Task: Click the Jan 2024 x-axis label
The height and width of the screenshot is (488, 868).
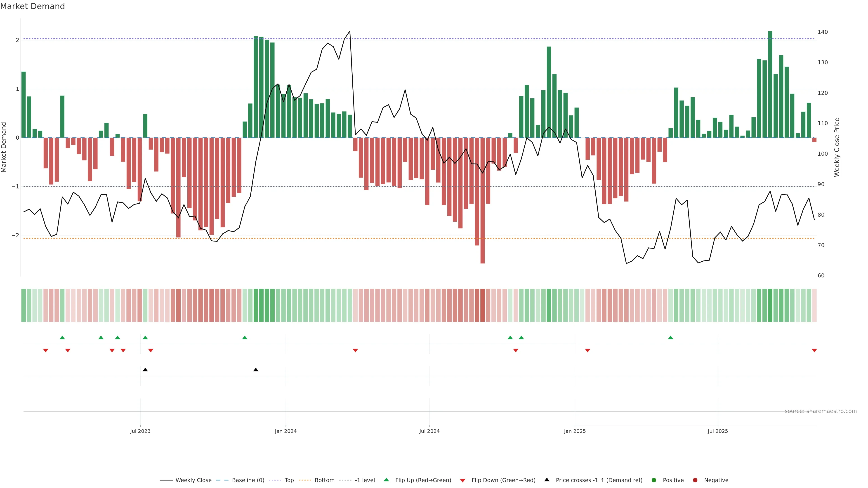Action: (x=285, y=431)
